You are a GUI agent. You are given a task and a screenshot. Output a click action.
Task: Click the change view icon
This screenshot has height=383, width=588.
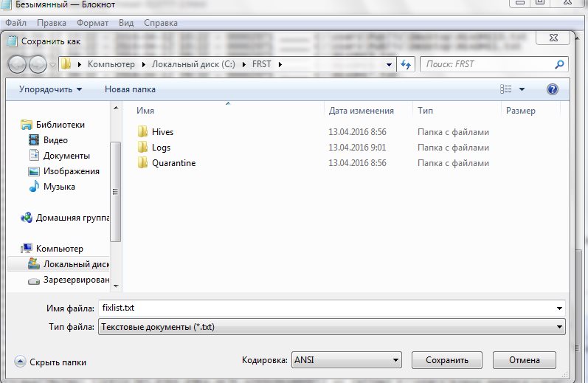506,89
